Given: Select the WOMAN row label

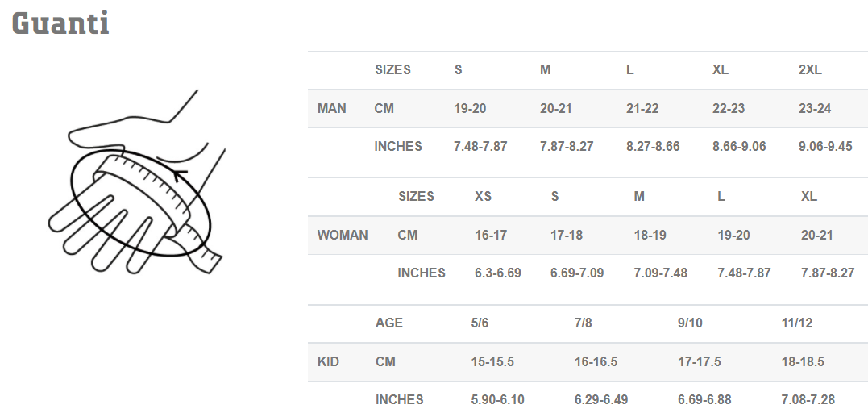Looking at the screenshot, I should point(343,235).
